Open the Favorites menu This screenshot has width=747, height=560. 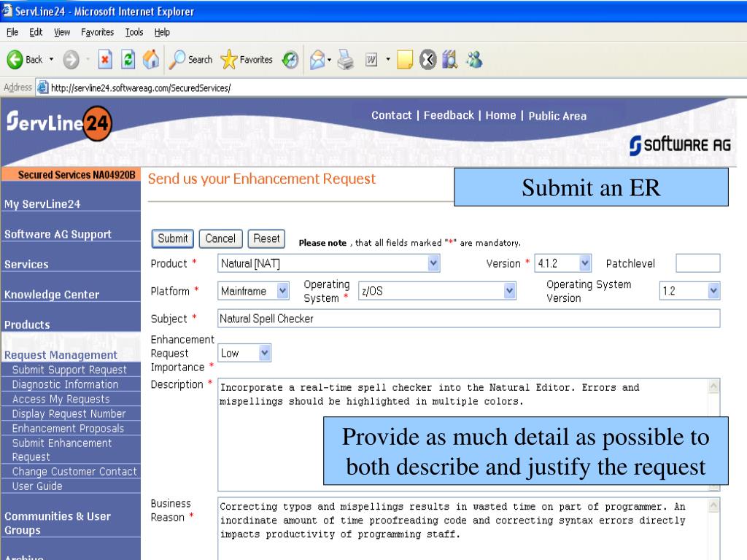[x=97, y=32]
